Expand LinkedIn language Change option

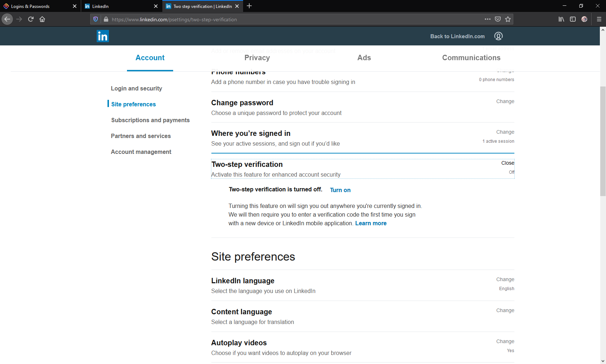505,279
